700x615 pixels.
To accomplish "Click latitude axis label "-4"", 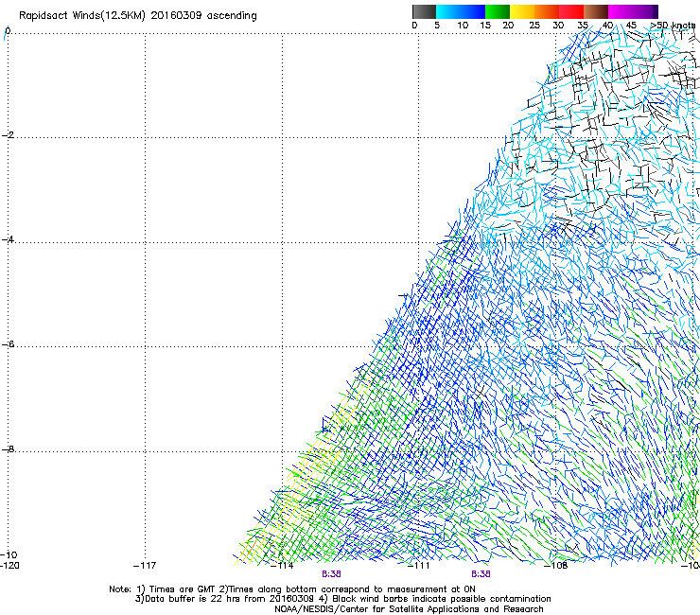I will point(8,239).
